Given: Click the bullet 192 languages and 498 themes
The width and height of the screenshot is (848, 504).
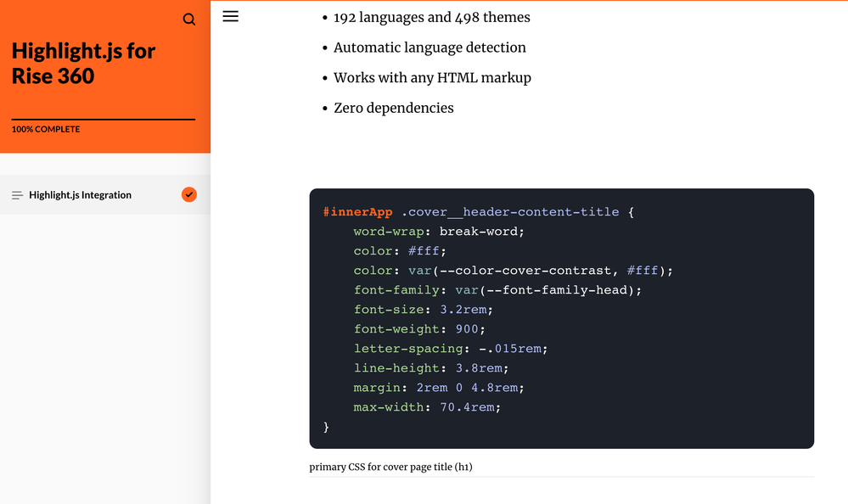Looking at the screenshot, I should pyautogui.click(x=431, y=18).
